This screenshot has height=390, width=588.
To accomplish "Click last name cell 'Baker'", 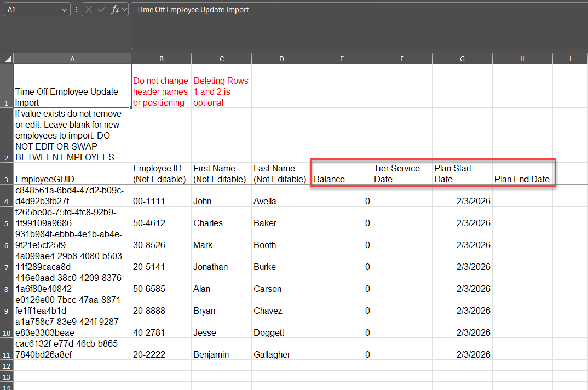I will click(x=281, y=217).
